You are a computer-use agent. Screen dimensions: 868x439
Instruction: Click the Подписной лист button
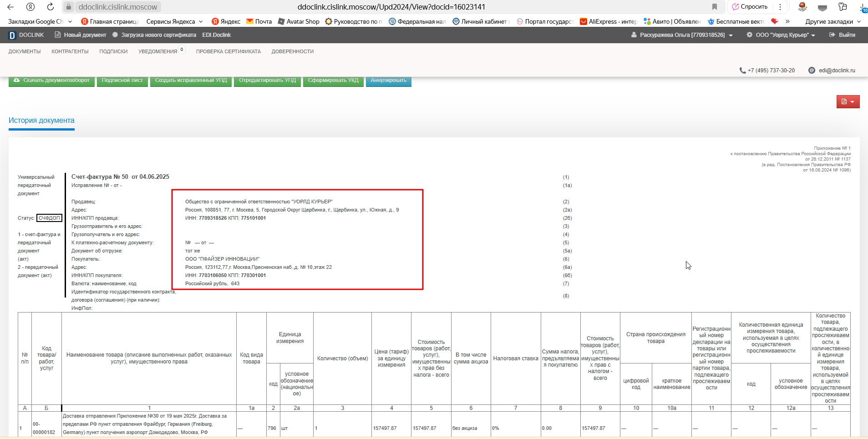pyautogui.click(x=122, y=81)
